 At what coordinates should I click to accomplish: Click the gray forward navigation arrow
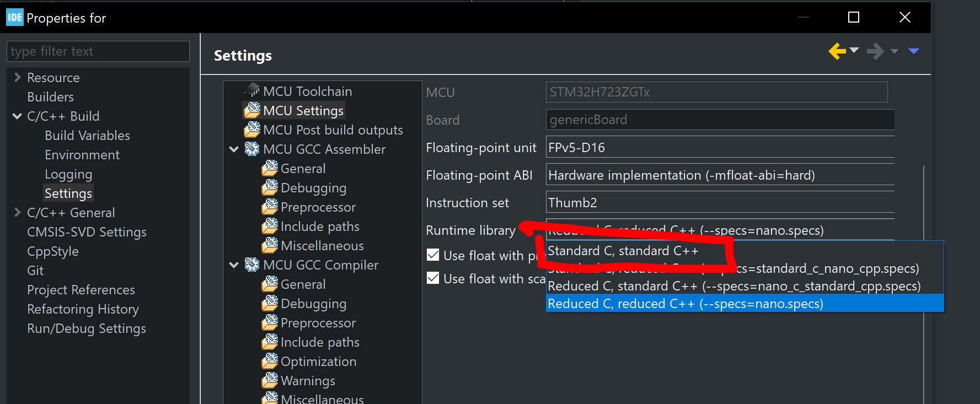click(x=875, y=51)
